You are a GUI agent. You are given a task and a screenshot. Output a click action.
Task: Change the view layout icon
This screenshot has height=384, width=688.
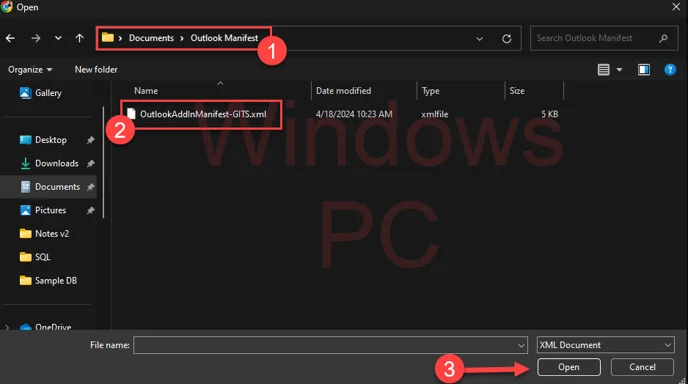point(603,70)
